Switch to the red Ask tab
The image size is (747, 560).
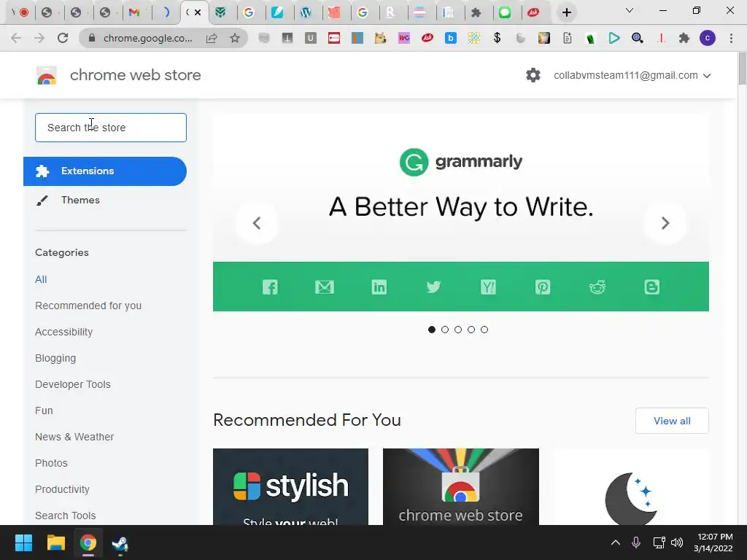tap(533, 12)
